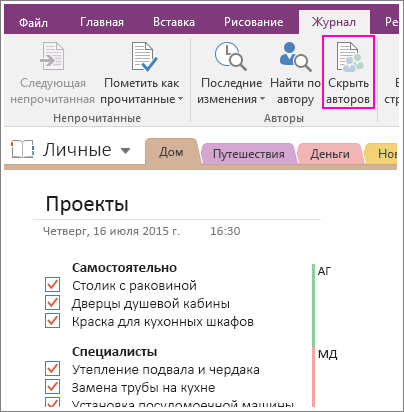Click the АГ author initials
Image resolution: width=404 pixels, height=412 pixels.
[x=325, y=271]
